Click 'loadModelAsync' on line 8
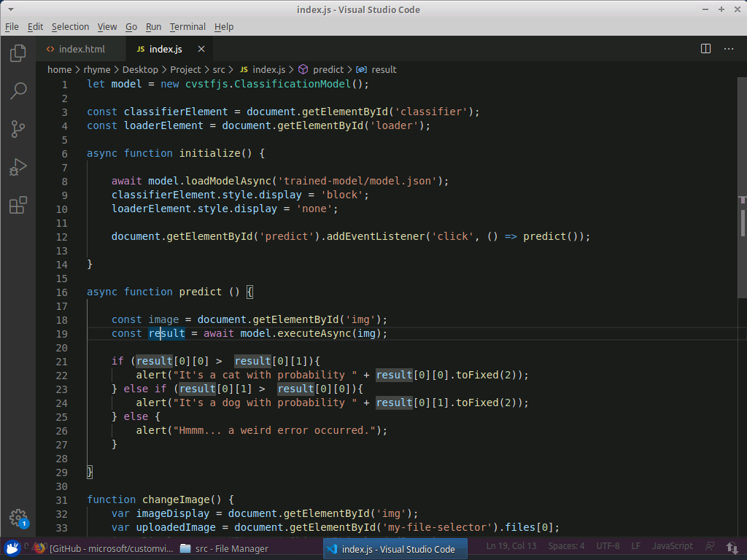The image size is (747, 560). pos(228,181)
